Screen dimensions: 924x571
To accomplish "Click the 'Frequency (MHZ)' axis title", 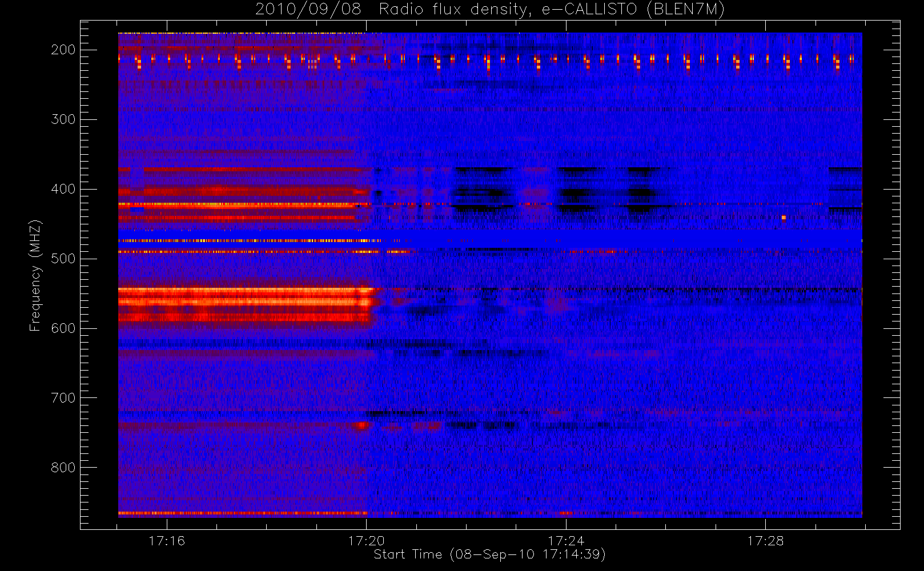I will point(35,275).
